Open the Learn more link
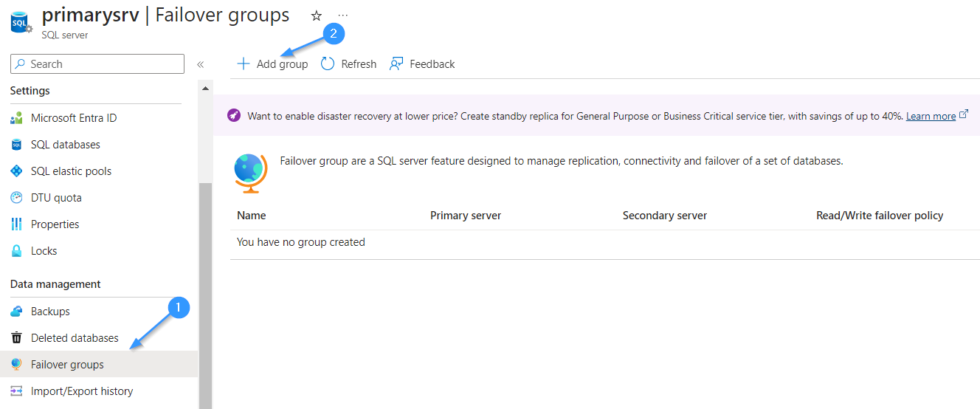Image resolution: width=980 pixels, height=409 pixels. [x=931, y=116]
